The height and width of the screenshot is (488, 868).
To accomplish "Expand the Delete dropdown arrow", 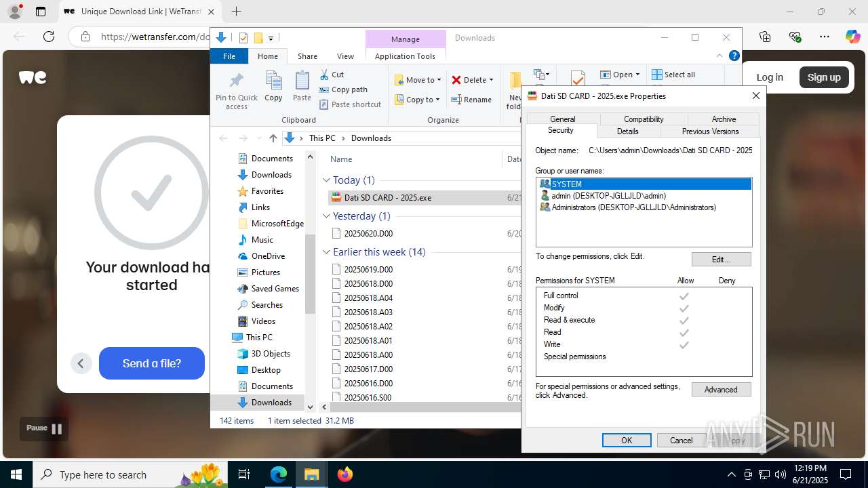I will (x=491, y=80).
